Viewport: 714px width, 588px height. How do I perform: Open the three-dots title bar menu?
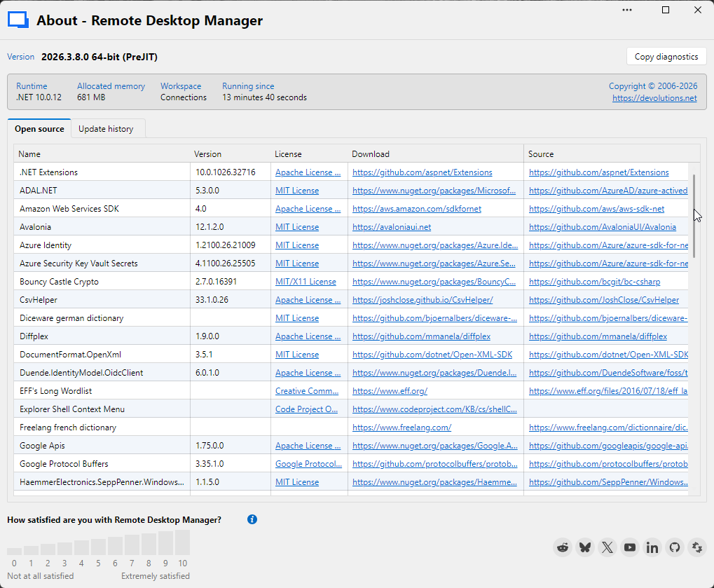[x=627, y=10]
